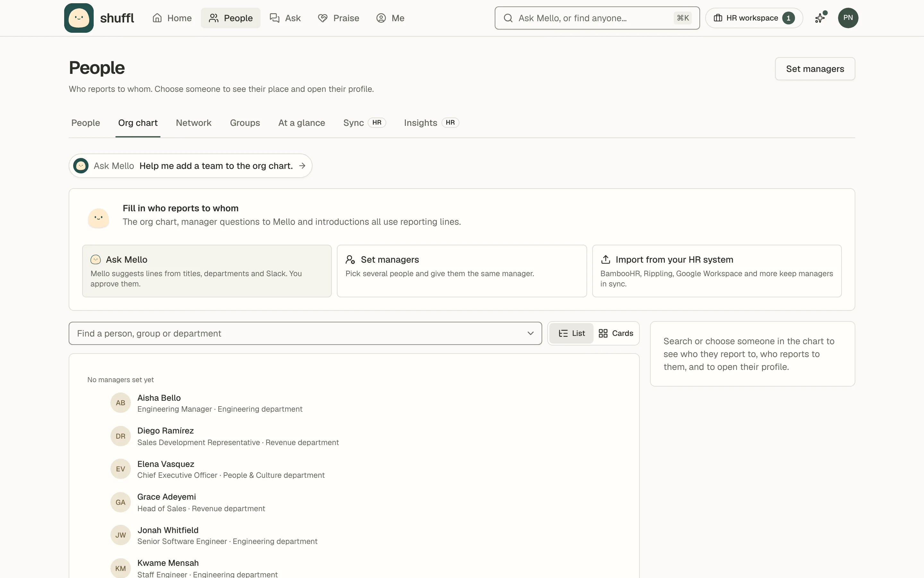Image resolution: width=924 pixels, height=578 pixels.
Task: Click Elena Vasquez's EV avatar
Action: pos(121,469)
